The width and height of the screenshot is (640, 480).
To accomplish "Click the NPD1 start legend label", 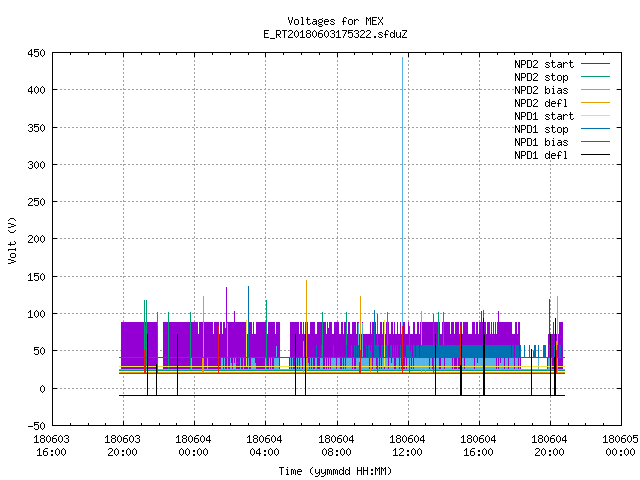I will 544,116.
